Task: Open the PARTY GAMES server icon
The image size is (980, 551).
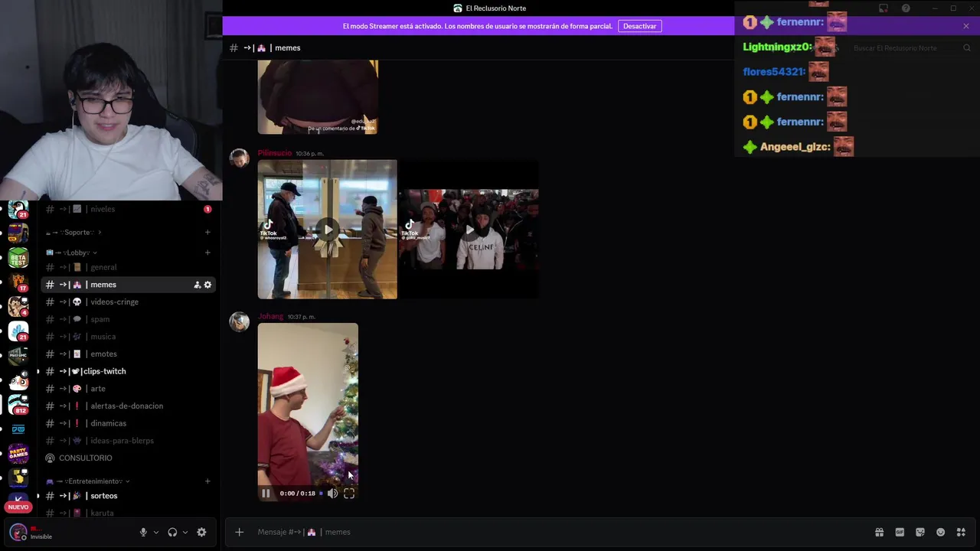Action: pos(18,454)
